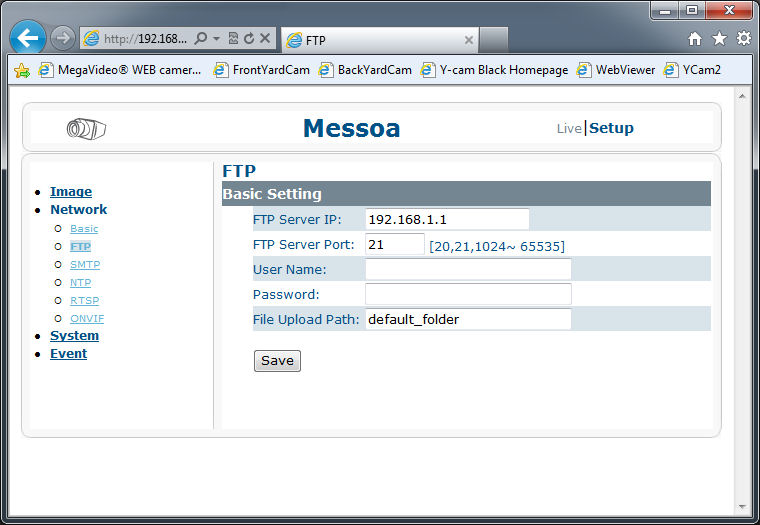This screenshot has height=525, width=760.
Task: Click the FTP Server IP field
Action: click(446, 219)
